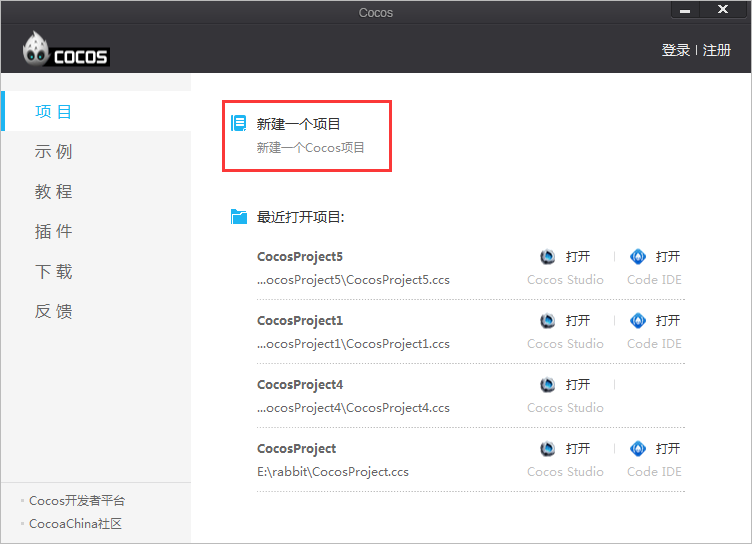Open CocosProject5 in Code IDE via 打开
The image size is (752, 544).
coord(668,257)
